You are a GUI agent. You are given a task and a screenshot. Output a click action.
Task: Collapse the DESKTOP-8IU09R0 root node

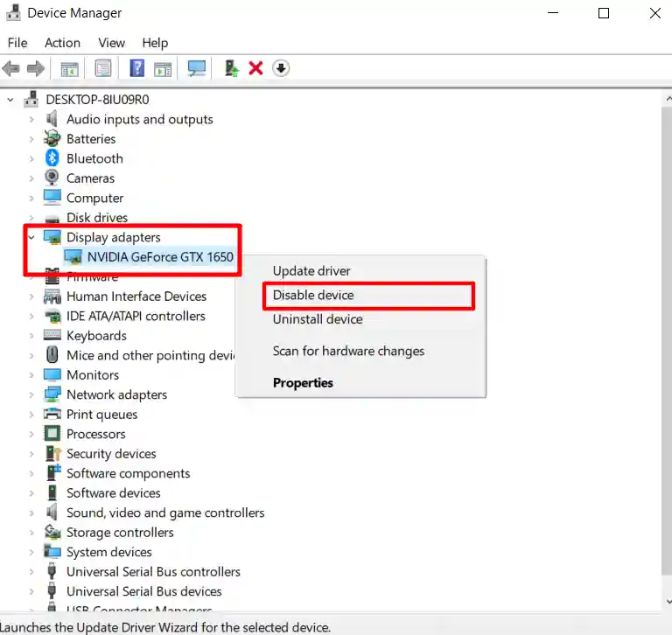[x=10, y=100]
